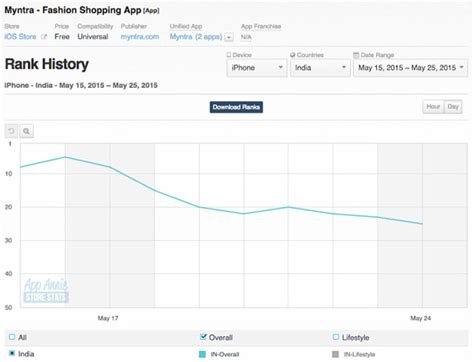This screenshot has width=474, height=362.
Task: Click the IN-Overall teal color swatch
Action: tap(202, 354)
